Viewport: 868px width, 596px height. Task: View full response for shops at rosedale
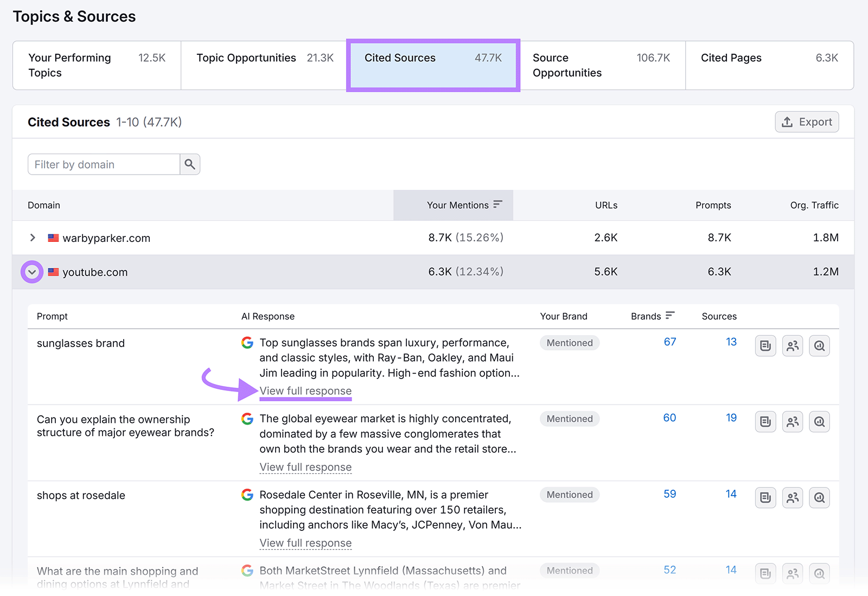(x=305, y=543)
